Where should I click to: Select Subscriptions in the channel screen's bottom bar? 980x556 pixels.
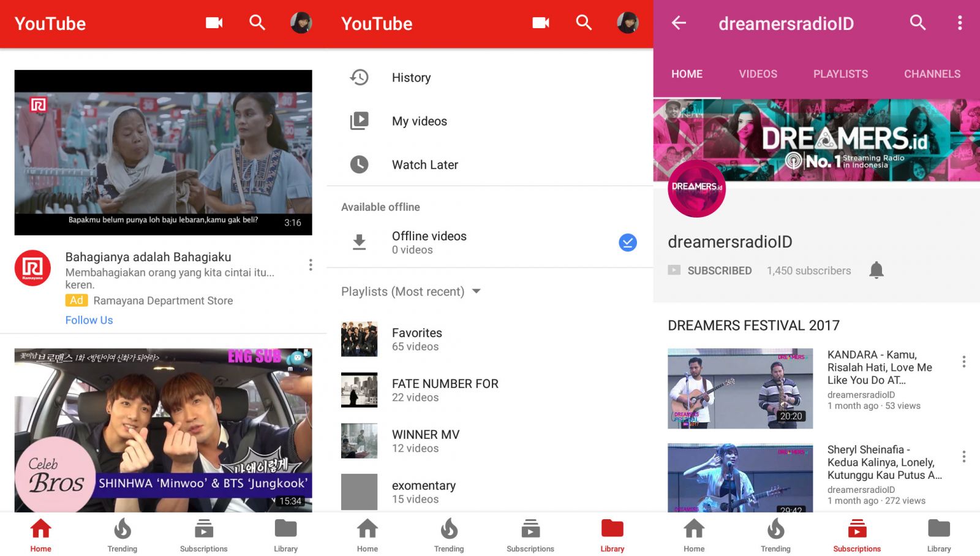[857, 535]
